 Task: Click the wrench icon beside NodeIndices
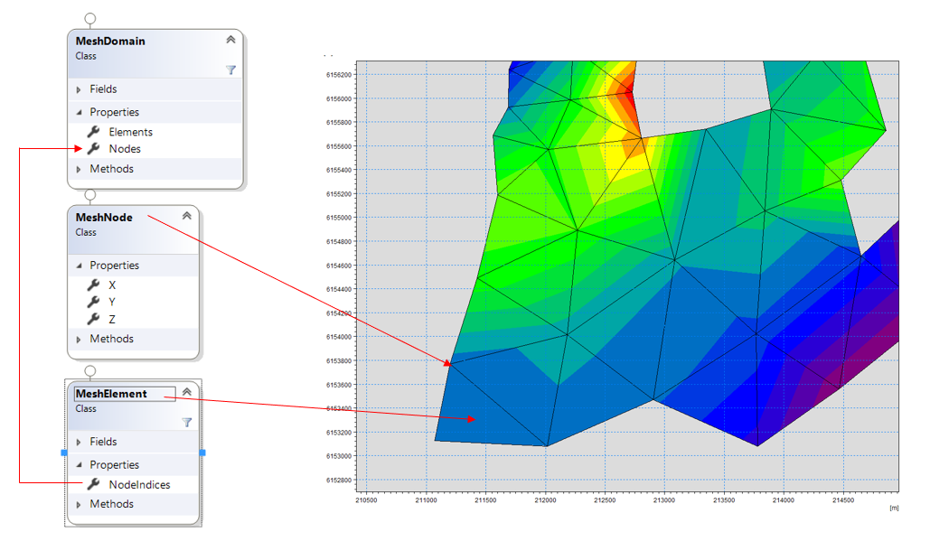tap(93, 485)
